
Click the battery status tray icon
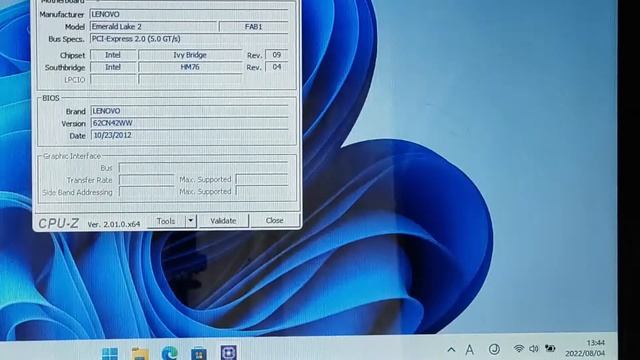click(x=550, y=348)
